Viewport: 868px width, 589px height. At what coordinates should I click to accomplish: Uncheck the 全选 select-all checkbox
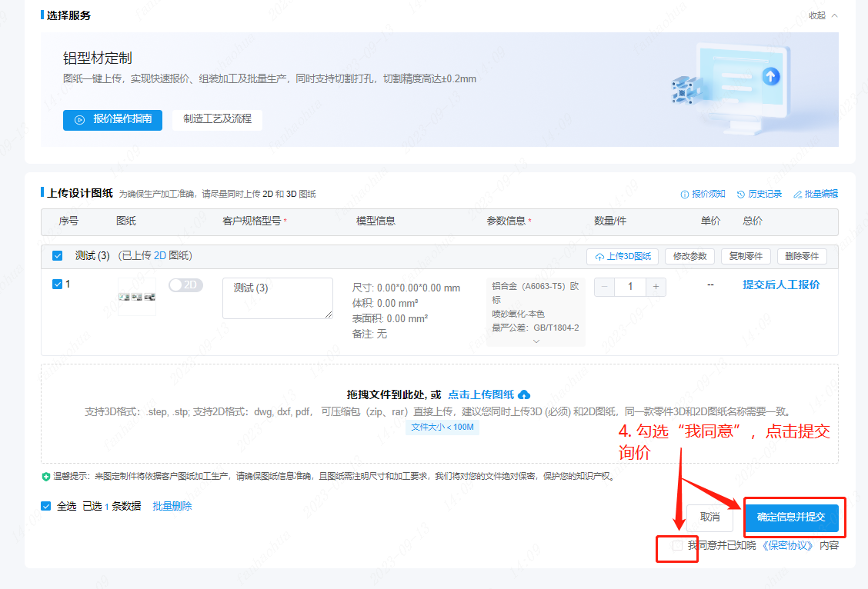(x=47, y=506)
